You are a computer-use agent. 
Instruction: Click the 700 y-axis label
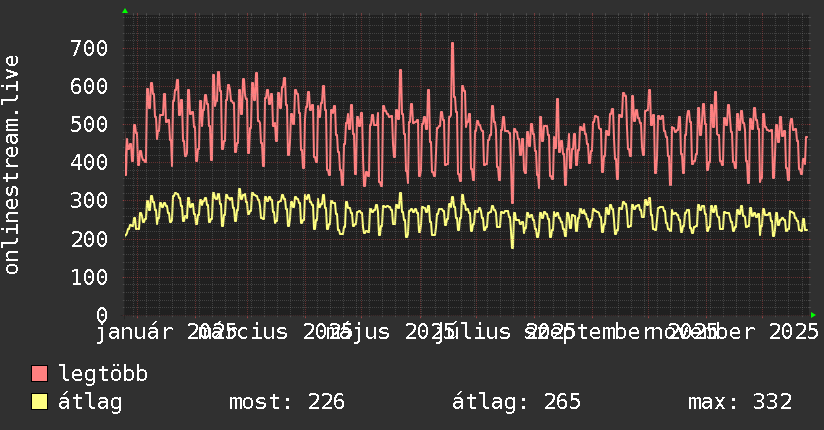(x=89, y=48)
